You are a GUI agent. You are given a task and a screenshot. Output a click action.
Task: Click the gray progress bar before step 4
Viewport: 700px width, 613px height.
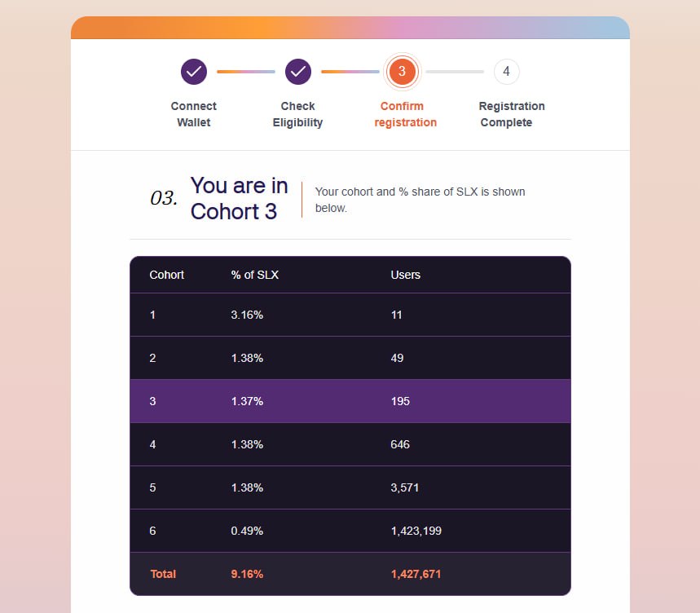pos(455,72)
